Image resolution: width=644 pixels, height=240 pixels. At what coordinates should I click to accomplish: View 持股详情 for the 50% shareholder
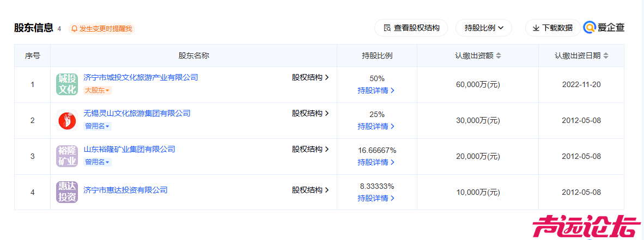coord(376,90)
